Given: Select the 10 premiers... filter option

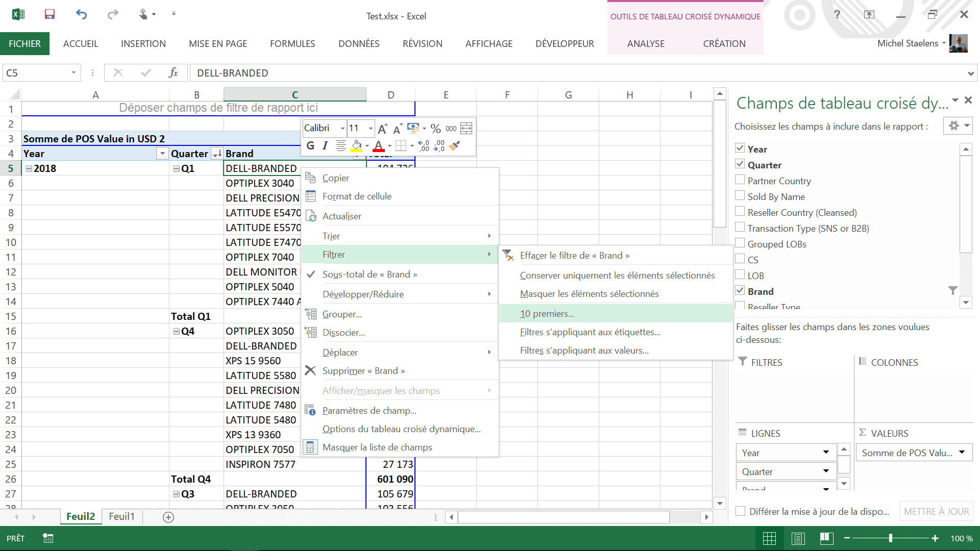Looking at the screenshot, I should 547,314.
